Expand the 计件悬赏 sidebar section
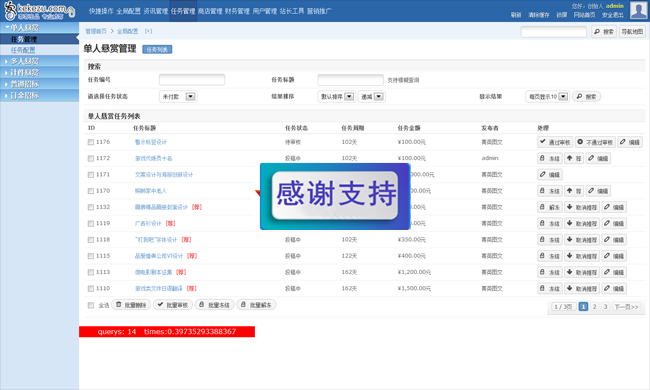650x390 pixels. 39,73
